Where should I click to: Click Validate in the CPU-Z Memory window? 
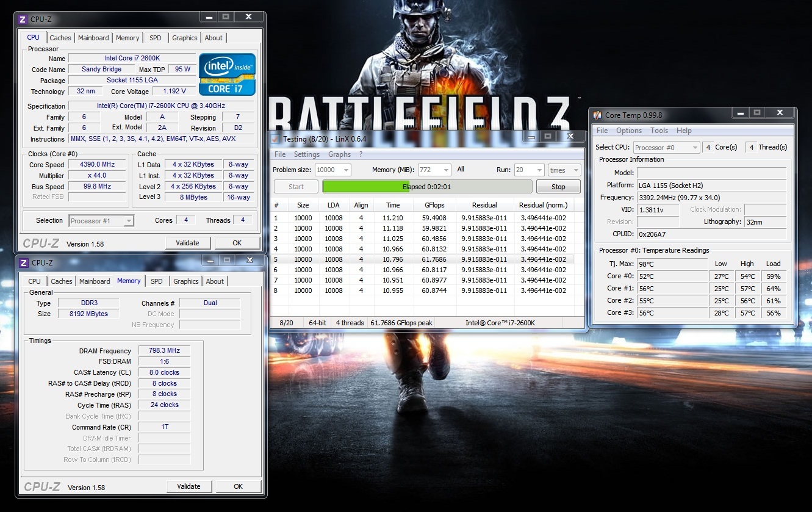pyautogui.click(x=189, y=486)
